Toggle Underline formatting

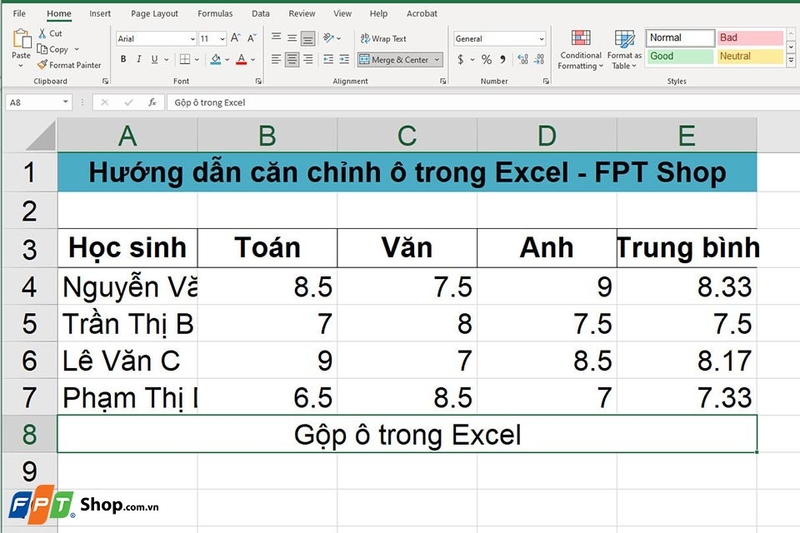154,60
